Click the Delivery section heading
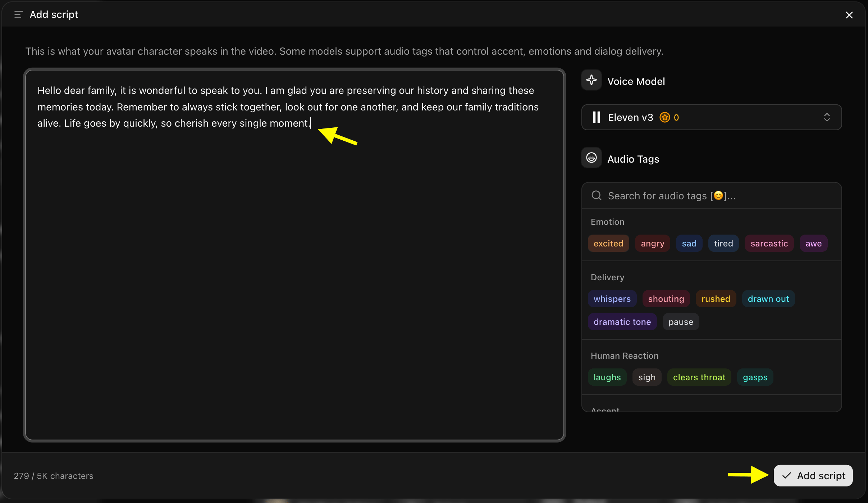The image size is (868, 503). click(607, 277)
